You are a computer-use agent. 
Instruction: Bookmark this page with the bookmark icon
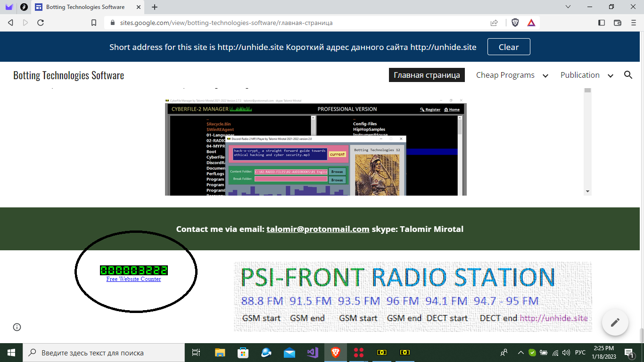94,23
